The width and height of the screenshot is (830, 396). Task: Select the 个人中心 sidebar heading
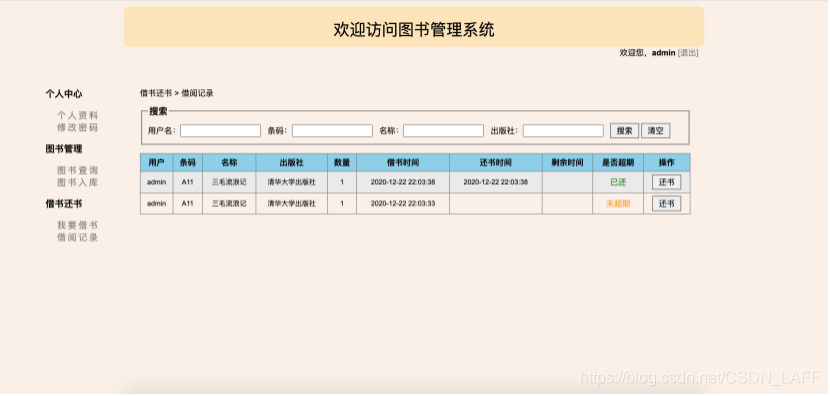point(64,94)
